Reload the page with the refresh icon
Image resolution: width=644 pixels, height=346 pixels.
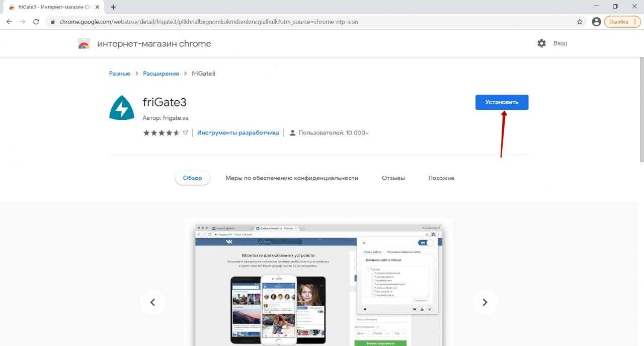[36, 22]
